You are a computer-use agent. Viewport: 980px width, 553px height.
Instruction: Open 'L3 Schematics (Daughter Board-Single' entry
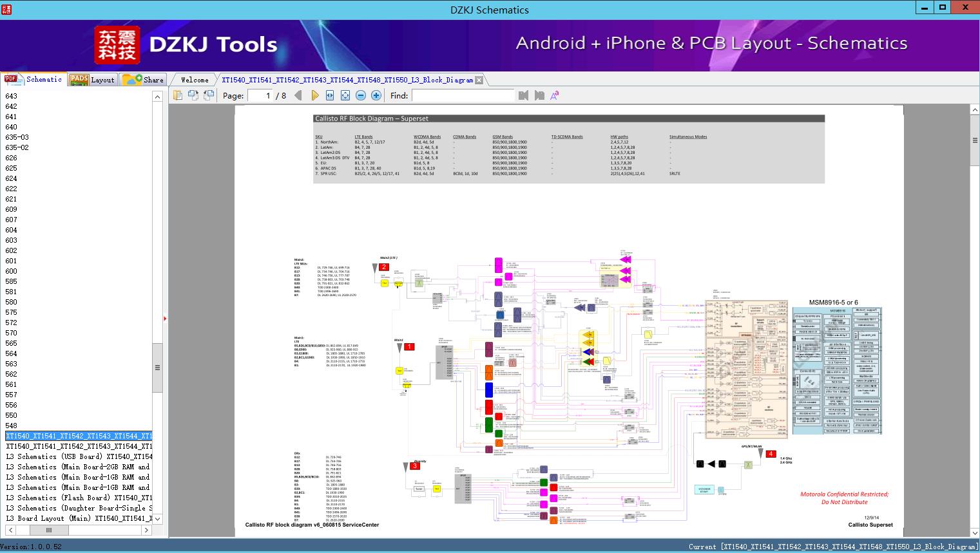79,508
